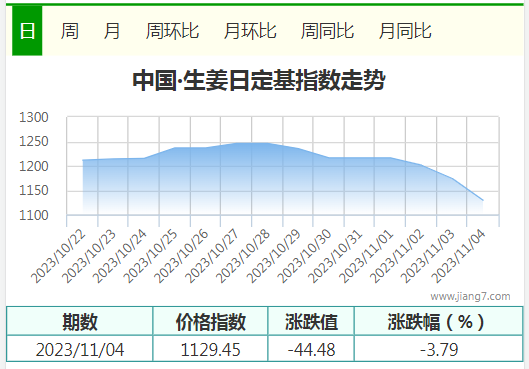This screenshot has width=529, height=369.
Task: Click the 2023/11/01 x-axis date label
Action: tap(366, 257)
